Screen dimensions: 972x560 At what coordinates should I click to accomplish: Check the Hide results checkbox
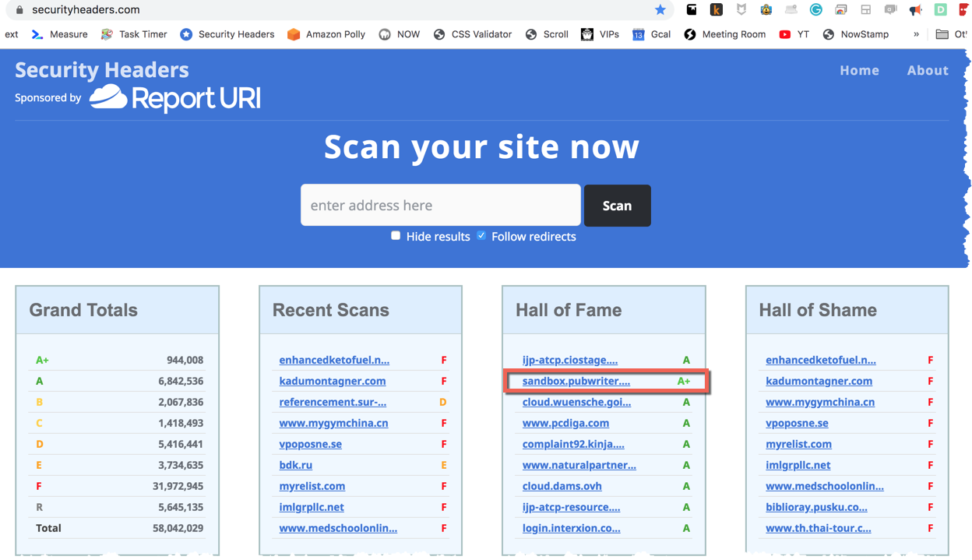click(396, 235)
